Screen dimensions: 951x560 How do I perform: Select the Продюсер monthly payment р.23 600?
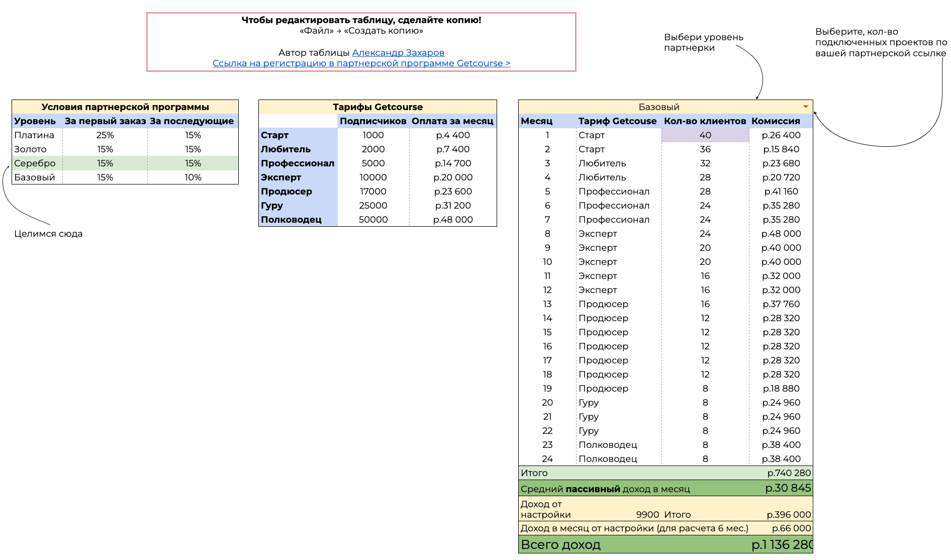click(453, 192)
